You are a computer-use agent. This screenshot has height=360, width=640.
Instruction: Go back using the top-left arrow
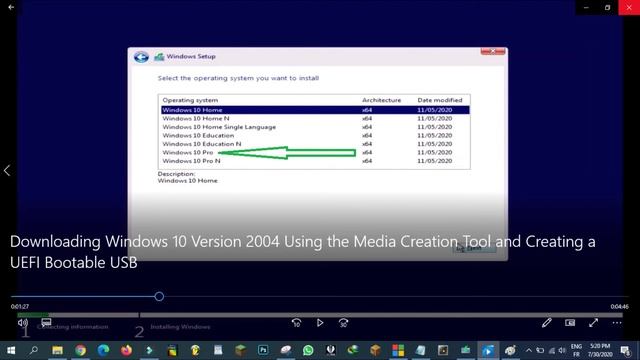11,7
